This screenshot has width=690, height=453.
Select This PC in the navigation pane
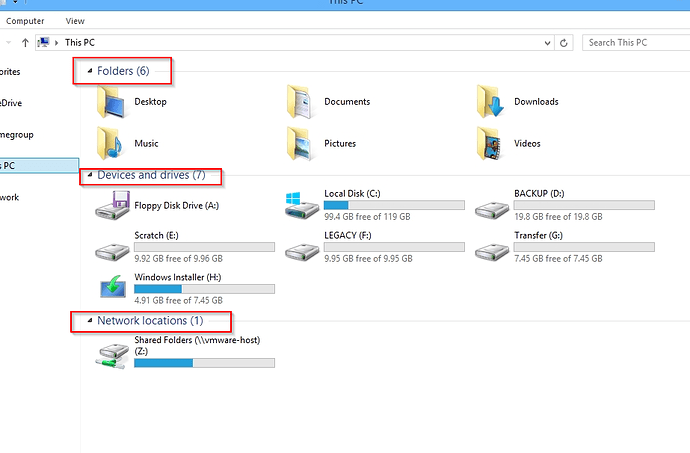tap(39, 166)
